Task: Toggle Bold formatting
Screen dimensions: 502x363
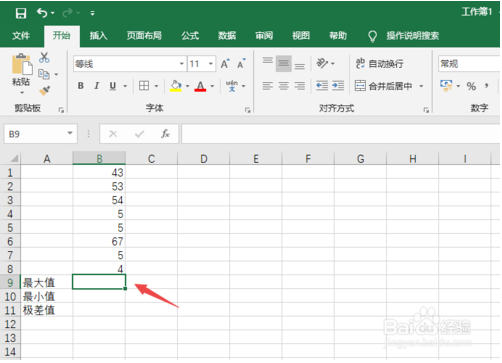Action: [80, 86]
